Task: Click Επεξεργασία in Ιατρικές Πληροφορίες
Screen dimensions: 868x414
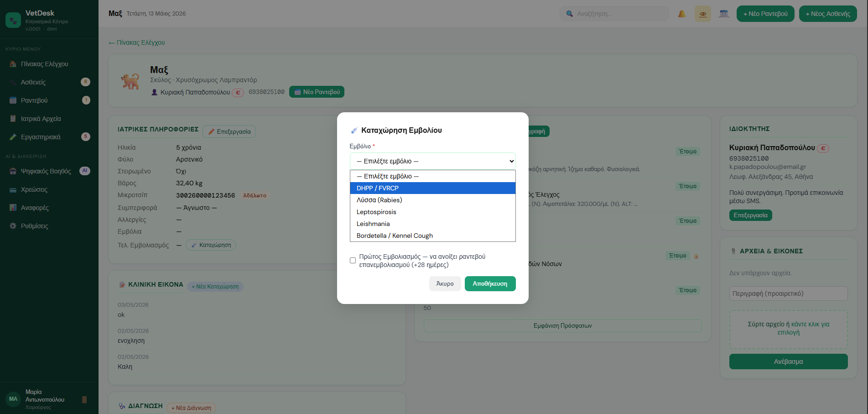Action: click(x=229, y=131)
